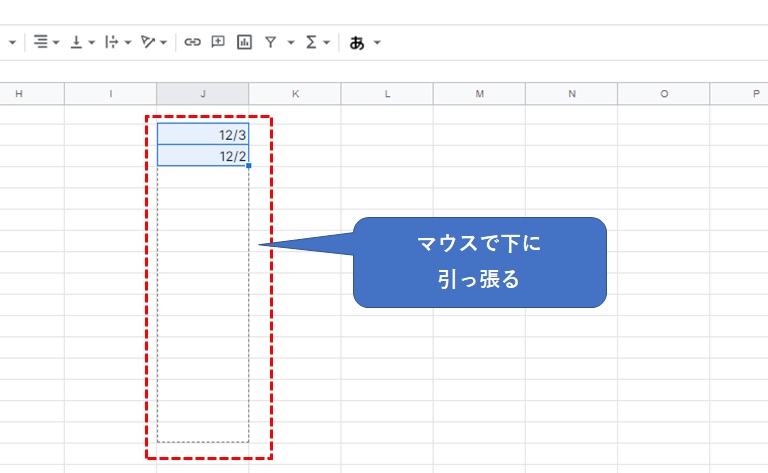Open horizontal align options
Screen dimensions: 768x473
41,42
